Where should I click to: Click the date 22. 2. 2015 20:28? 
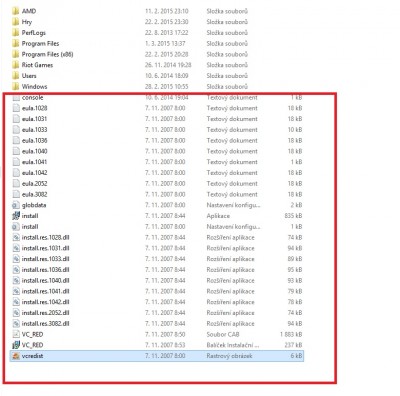point(167,54)
